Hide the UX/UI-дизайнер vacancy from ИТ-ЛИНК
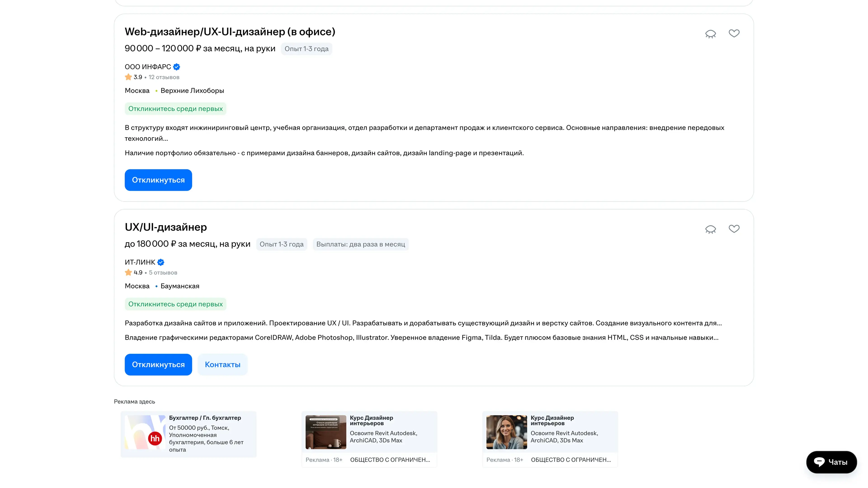Viewport: 868px width, 488px height. click(x=710, y=229)
